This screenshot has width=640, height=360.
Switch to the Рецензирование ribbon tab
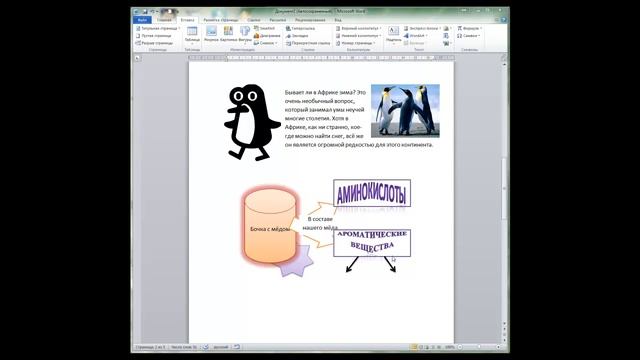point(310,20)
